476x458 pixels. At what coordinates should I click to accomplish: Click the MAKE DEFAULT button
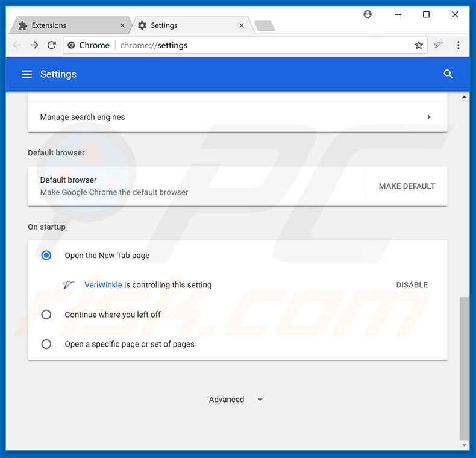407,186
